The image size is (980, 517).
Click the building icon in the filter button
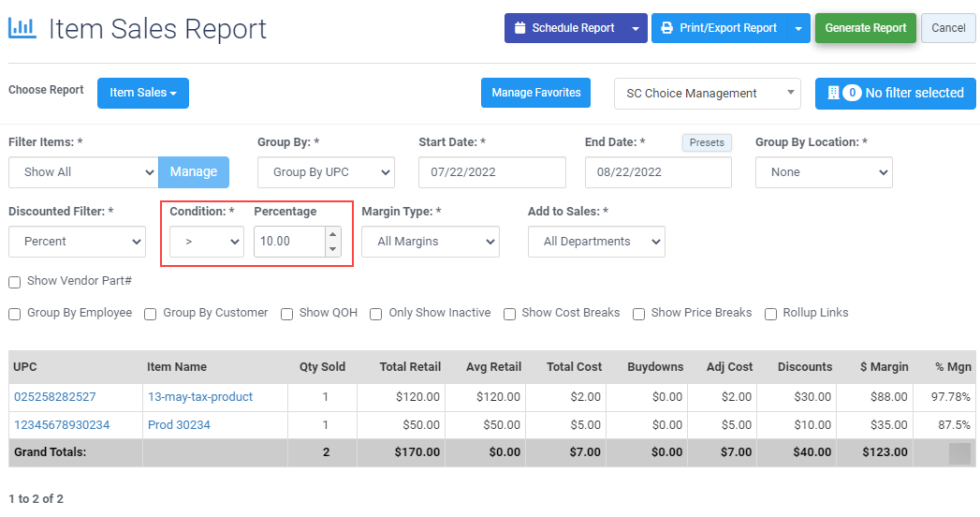(x=833, y=93)
